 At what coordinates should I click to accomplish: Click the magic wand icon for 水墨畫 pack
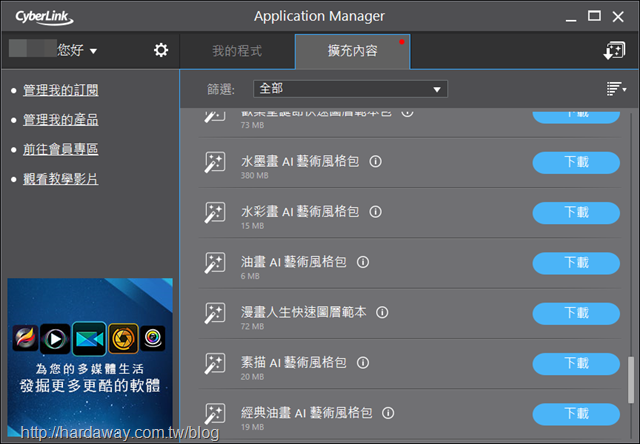point(215,162)
